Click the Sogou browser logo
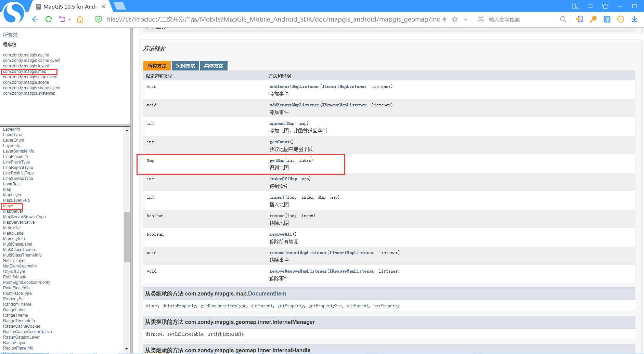This screenshot has width=644, height=354. click(x=14, y=12)
